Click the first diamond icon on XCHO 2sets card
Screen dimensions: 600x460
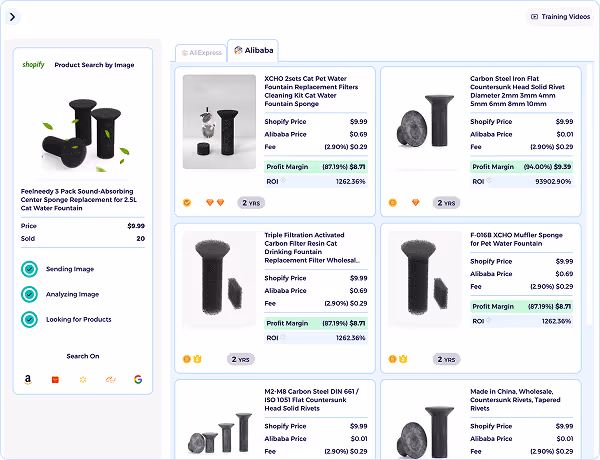tap(210, 202)
